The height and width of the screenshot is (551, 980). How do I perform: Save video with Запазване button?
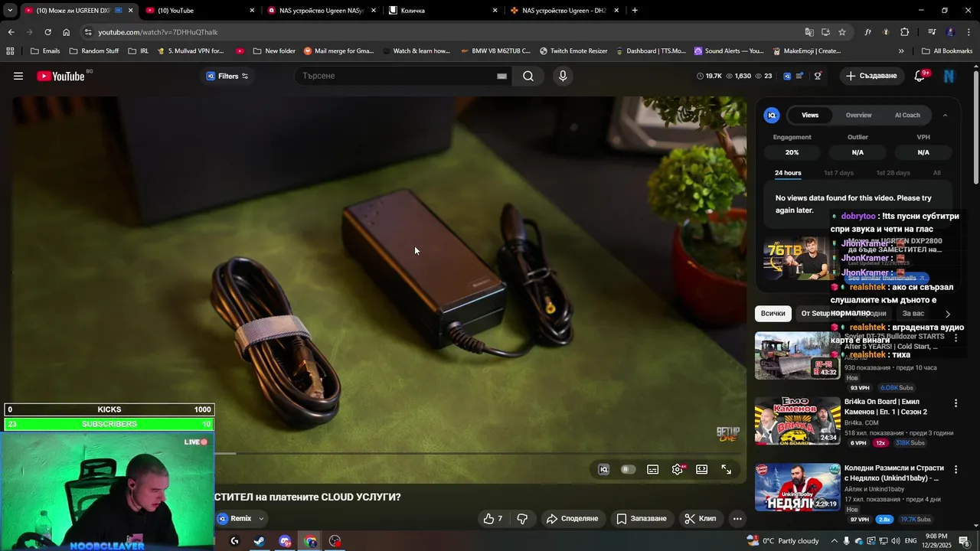click(x=642, y=518)
